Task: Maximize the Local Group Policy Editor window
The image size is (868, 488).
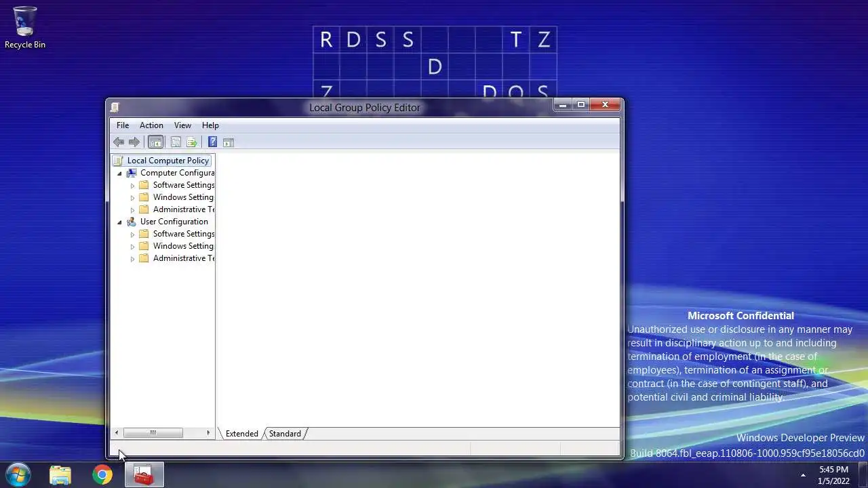Action: click(580, 104)
